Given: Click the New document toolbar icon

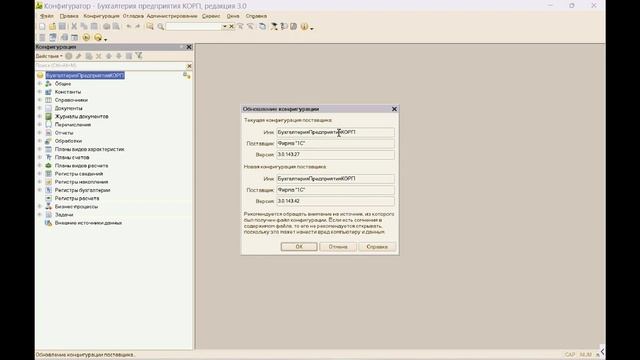Looking at the screenshot, I should (x=42, y=27).
